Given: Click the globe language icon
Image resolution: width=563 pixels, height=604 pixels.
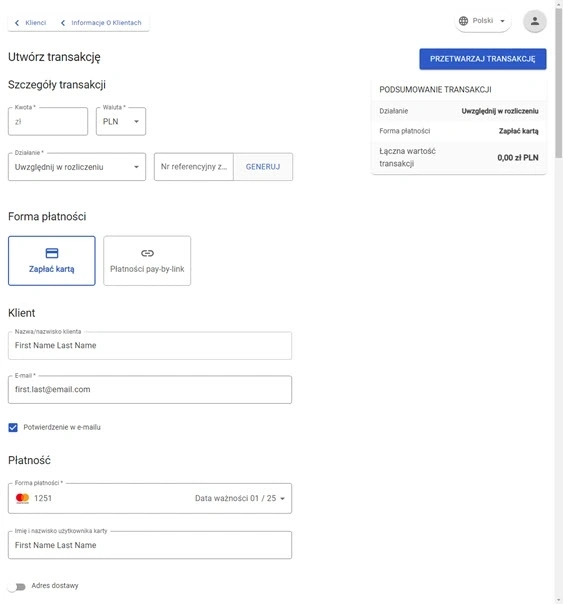Looking at the screenshot, I should tap(463, 21).
